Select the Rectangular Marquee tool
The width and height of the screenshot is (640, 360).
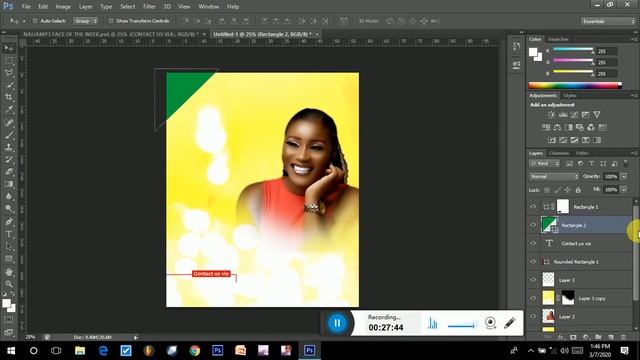9,60
